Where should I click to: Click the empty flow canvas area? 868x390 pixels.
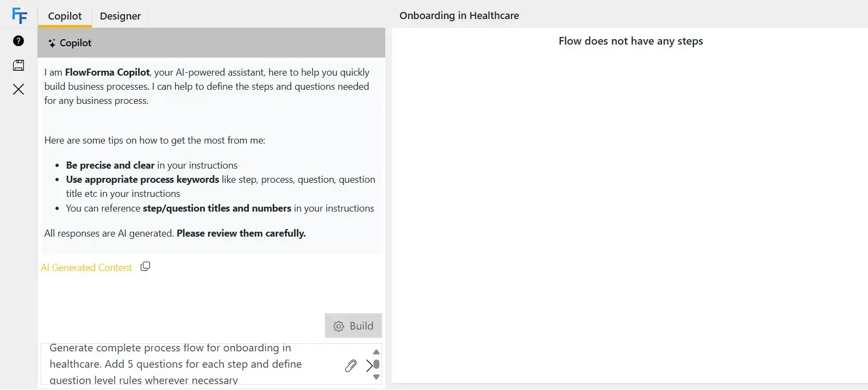point(630,218)
